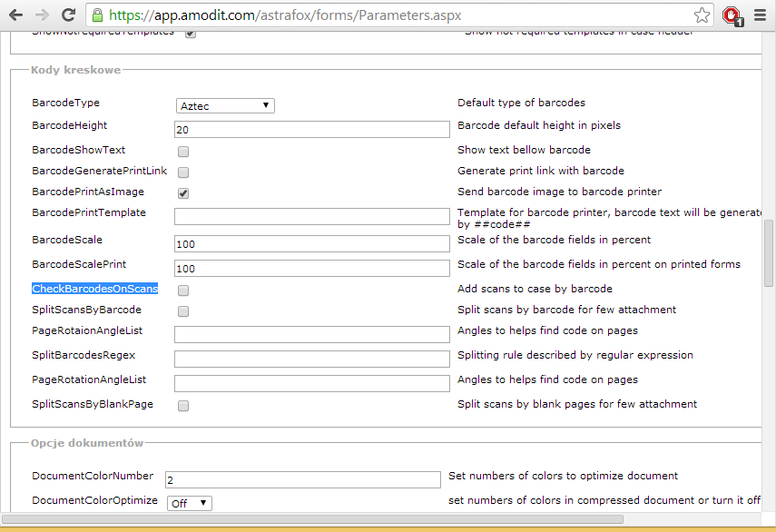
Task: Enable the BarcodeShowText checkbox
Action: point(183,152)
